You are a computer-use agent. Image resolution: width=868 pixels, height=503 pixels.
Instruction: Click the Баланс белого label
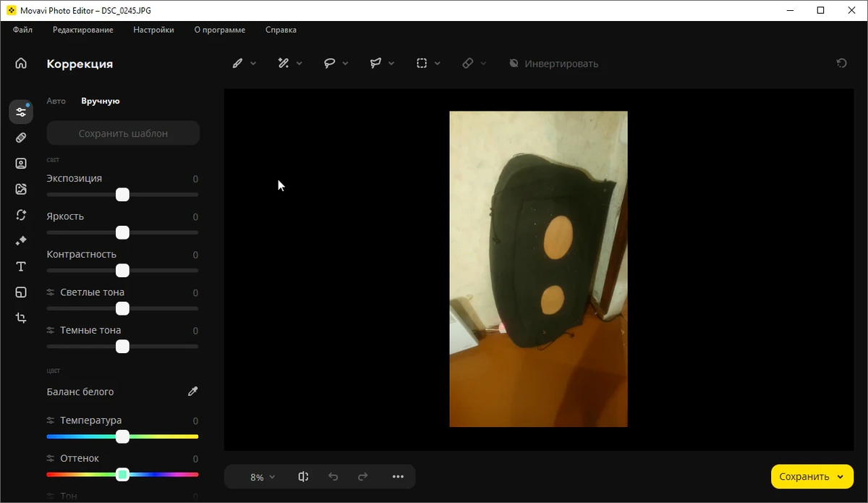pyautogui.click(x=80, y=392)
